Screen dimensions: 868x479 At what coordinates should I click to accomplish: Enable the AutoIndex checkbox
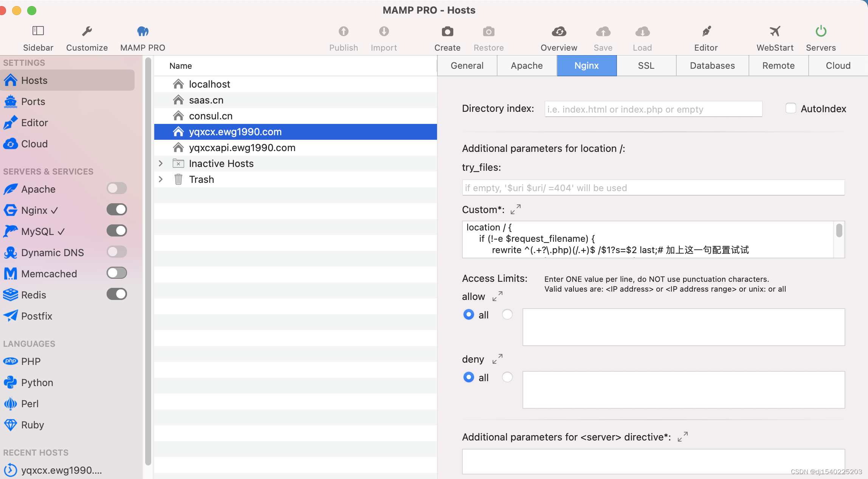790,108
